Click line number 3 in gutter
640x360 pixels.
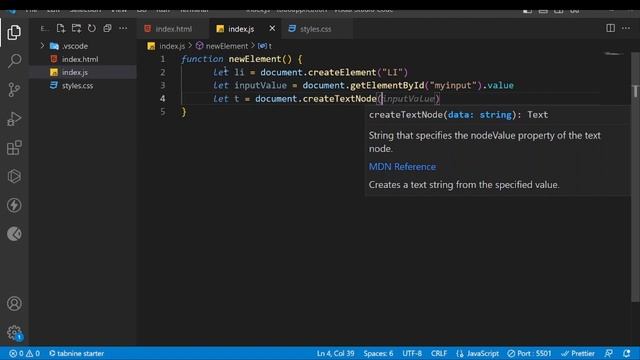coord(163,85)
